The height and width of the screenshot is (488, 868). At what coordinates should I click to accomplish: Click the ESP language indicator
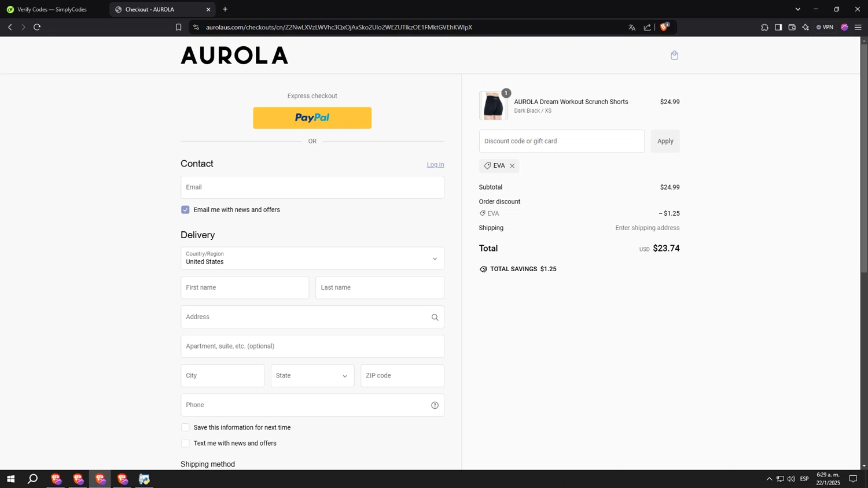[804, 479]
